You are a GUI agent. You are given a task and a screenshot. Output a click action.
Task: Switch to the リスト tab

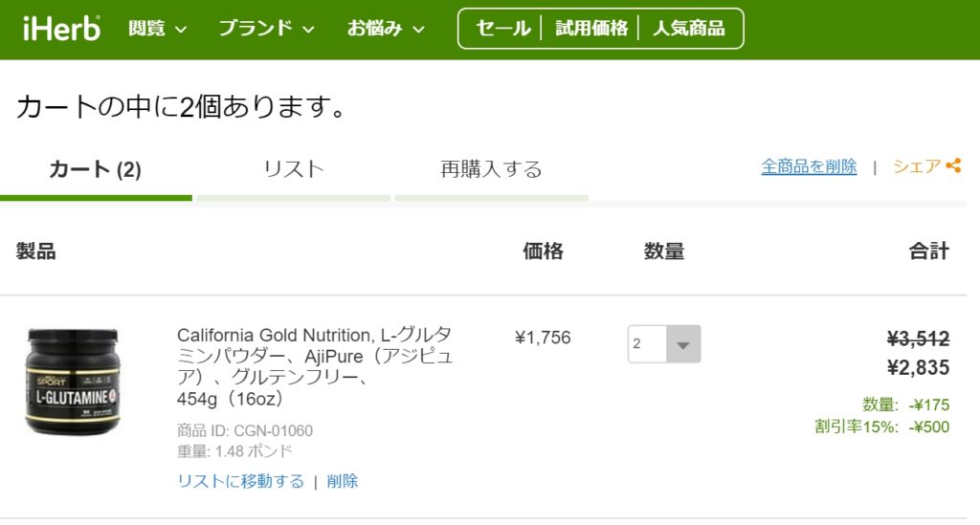click(x=293, y=169)
